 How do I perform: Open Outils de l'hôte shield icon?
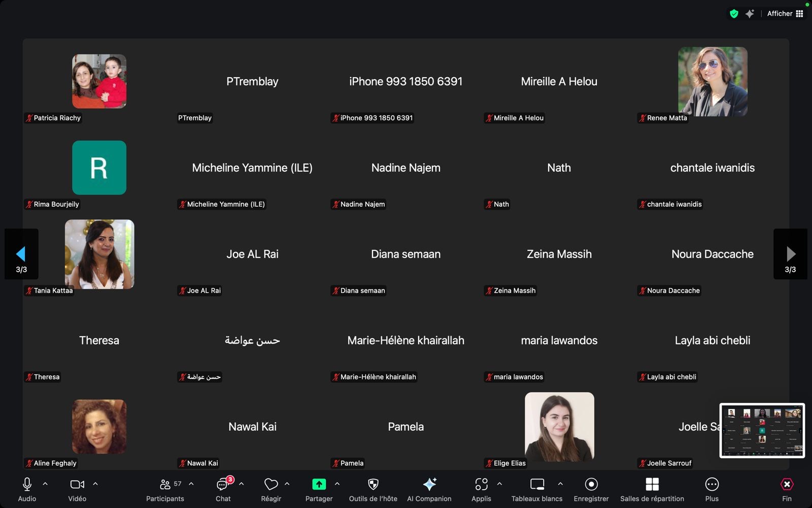(373, 485)
